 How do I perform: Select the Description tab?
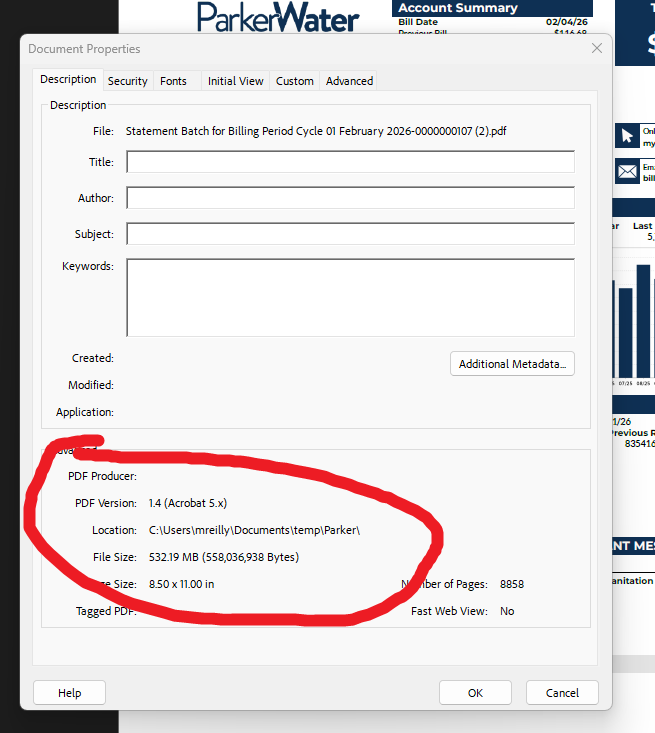point(68,80)
